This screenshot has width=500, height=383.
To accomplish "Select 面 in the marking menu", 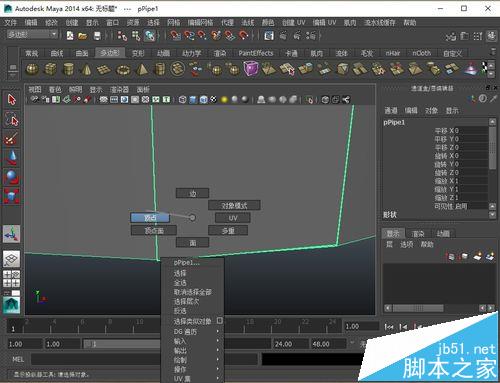I will click(192, 242).
